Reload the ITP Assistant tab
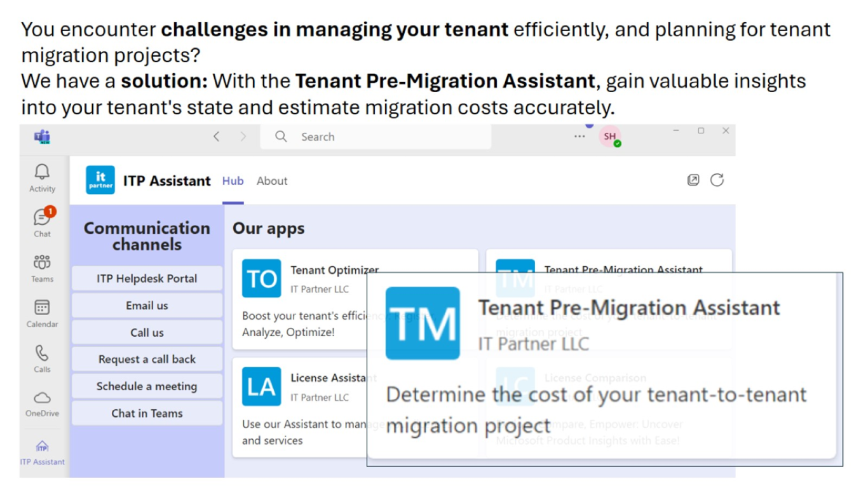 [717, 180]
